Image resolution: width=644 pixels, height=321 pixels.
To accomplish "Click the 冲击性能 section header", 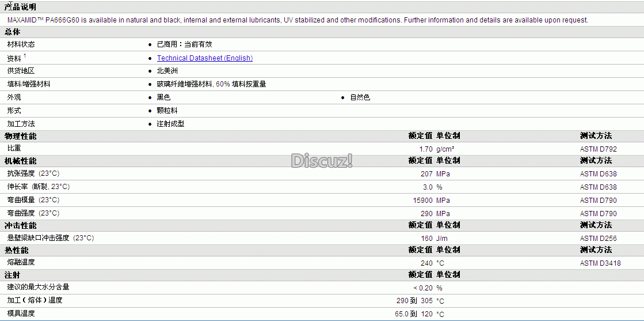I will pos(20,225).
